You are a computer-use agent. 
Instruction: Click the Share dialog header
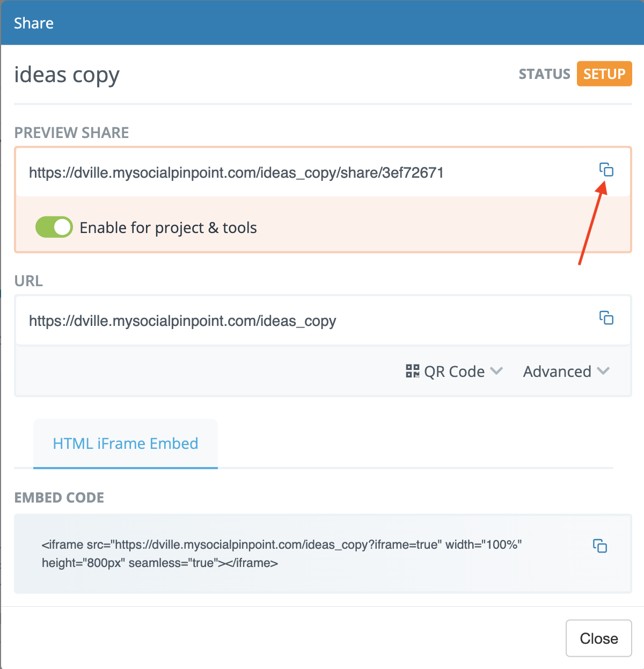coord(322,23)
